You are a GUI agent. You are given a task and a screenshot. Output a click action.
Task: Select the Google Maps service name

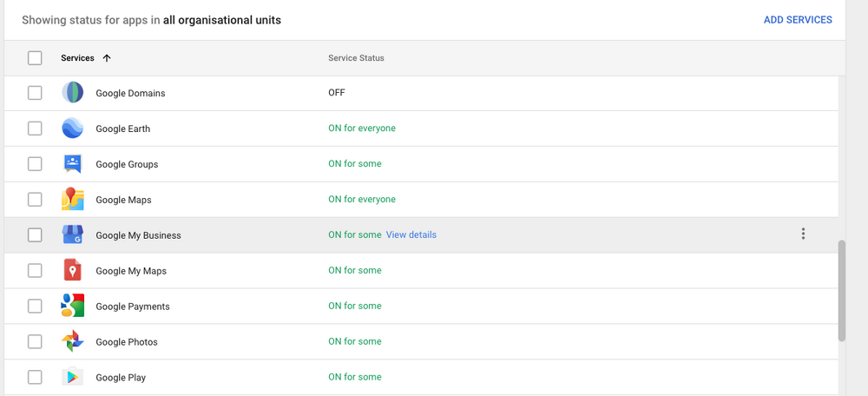[123, 200]
